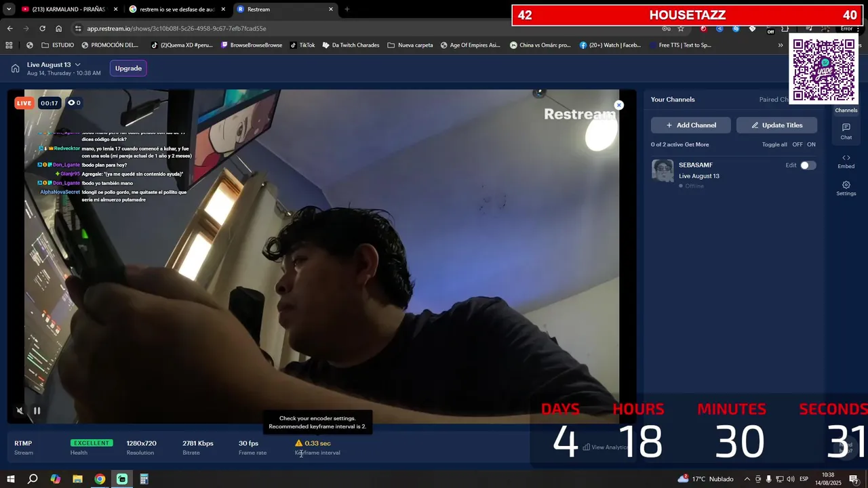View site information icon in address bar

pyautogui.click(x=78, y=28)
